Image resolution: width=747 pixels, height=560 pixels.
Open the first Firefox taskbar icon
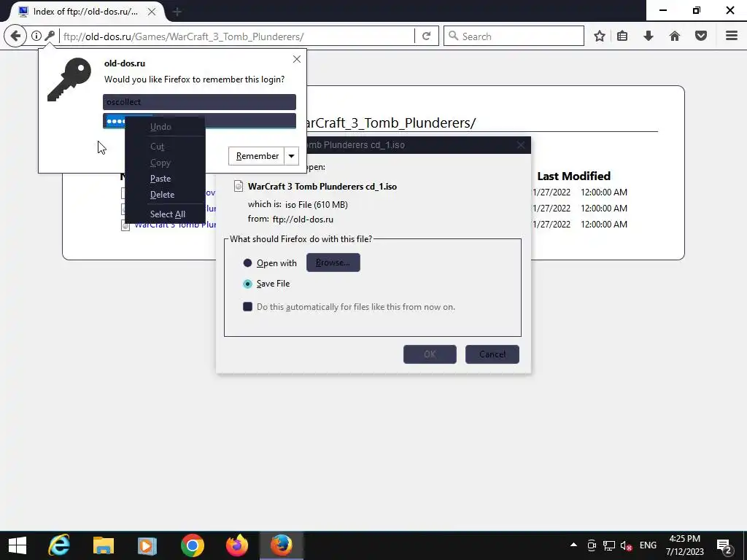(x=237, y=545)
